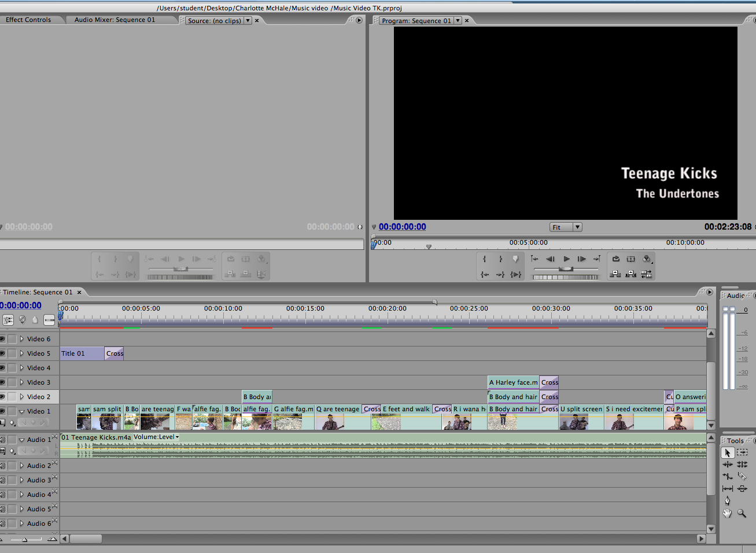This screenshot has height=553, width=756.
Task: Select the Source: (no clips) tab
Action: 215,21
